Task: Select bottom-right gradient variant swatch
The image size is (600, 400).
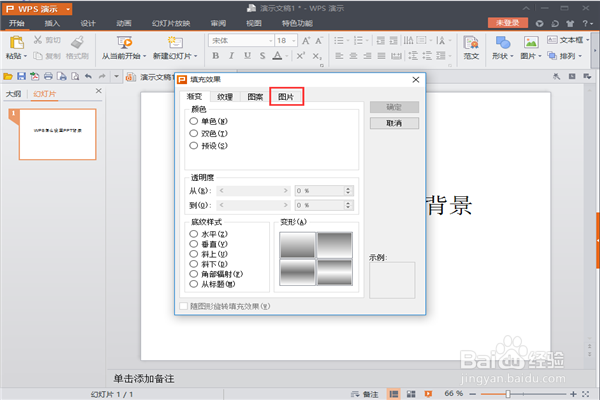Action: [x=335, y=272]
